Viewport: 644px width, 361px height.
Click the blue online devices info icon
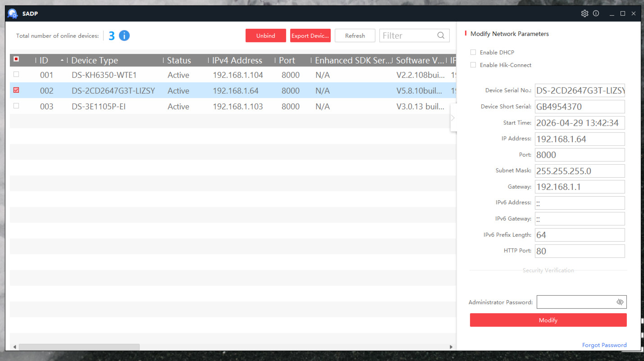pyautogui.click(x=124, y=36)
